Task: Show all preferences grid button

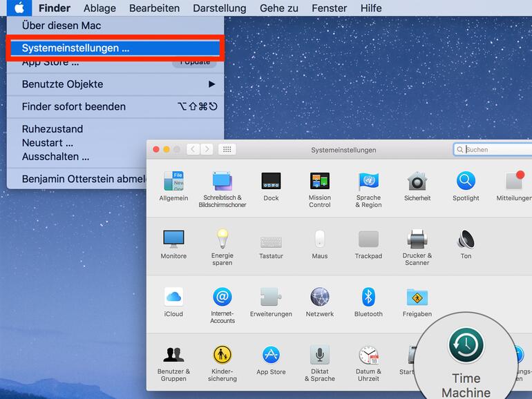Action: tap(227, 149)
